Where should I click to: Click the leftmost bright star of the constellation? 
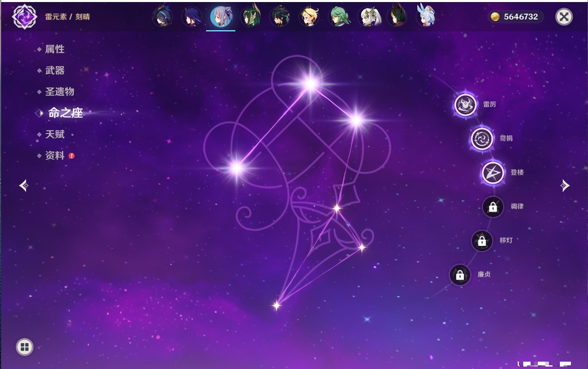(237, 168)
